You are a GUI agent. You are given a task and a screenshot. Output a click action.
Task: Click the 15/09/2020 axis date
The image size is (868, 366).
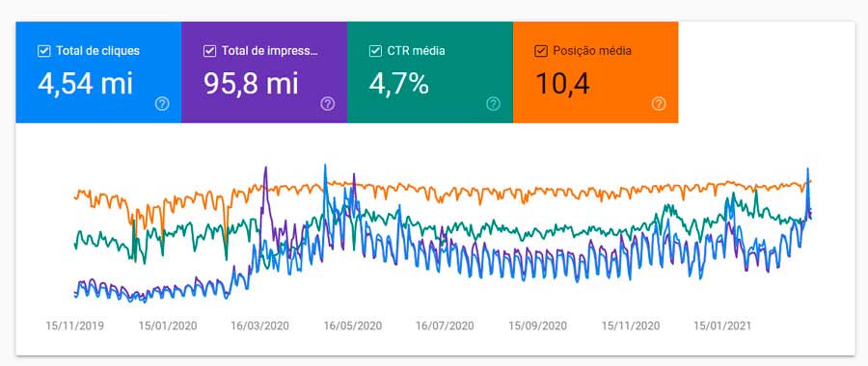point(537,326)
